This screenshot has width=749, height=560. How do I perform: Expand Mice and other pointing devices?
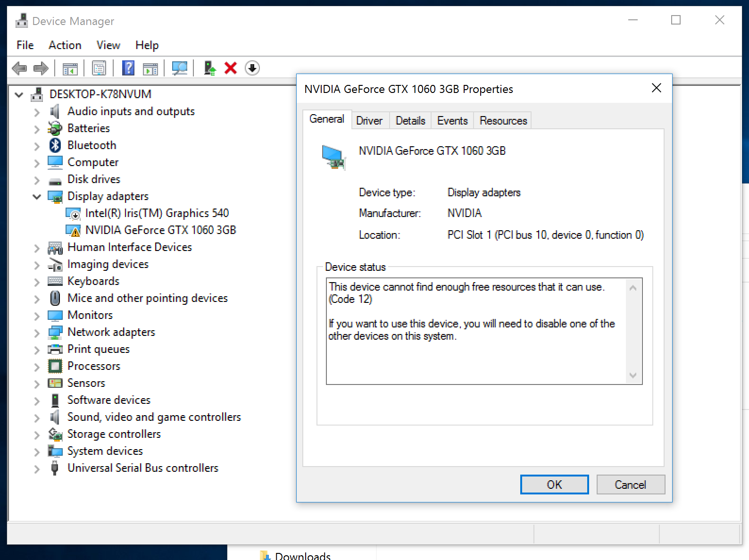37,299
